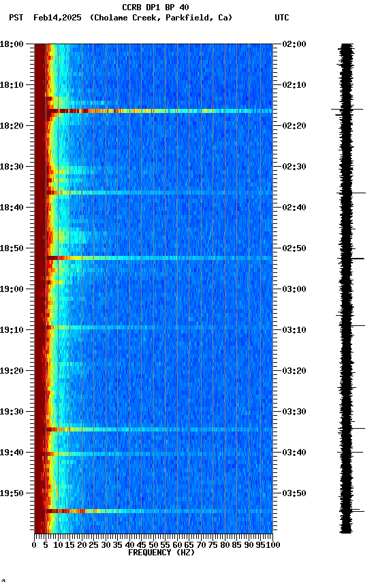The image size is (376, 588).
Task: Click the event band at 19:40
Action: click(159, 454)
